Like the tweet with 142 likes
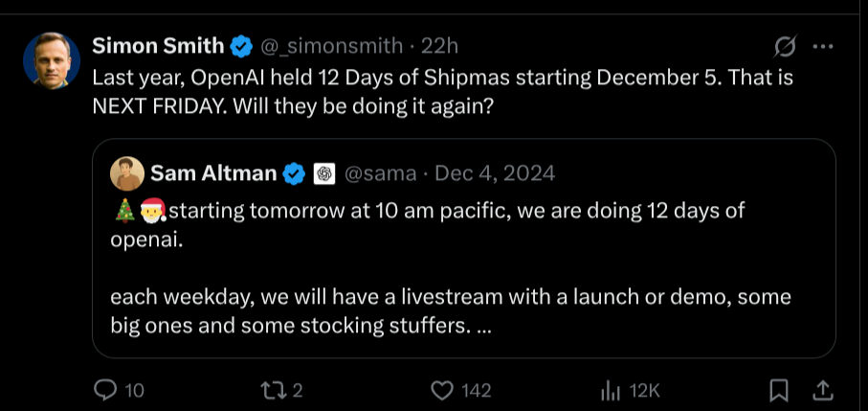The image size is (868, 411). pyautogui.click(x=441, y=390)
